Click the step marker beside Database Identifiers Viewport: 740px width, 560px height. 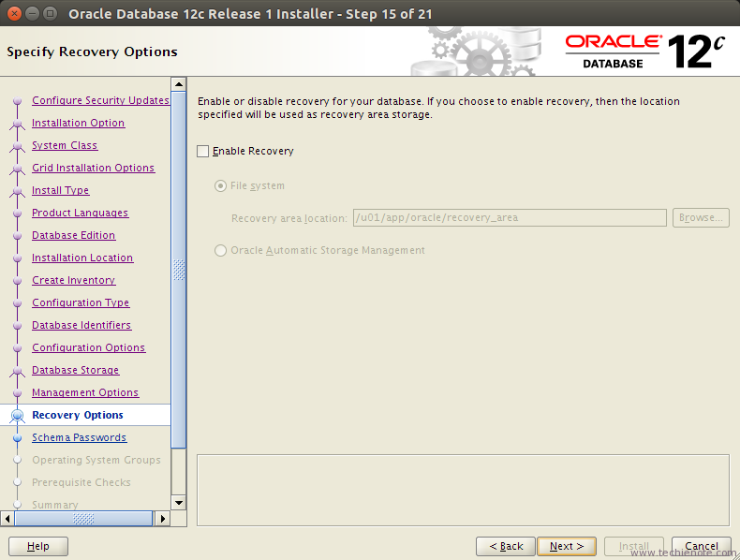[18, 326]
